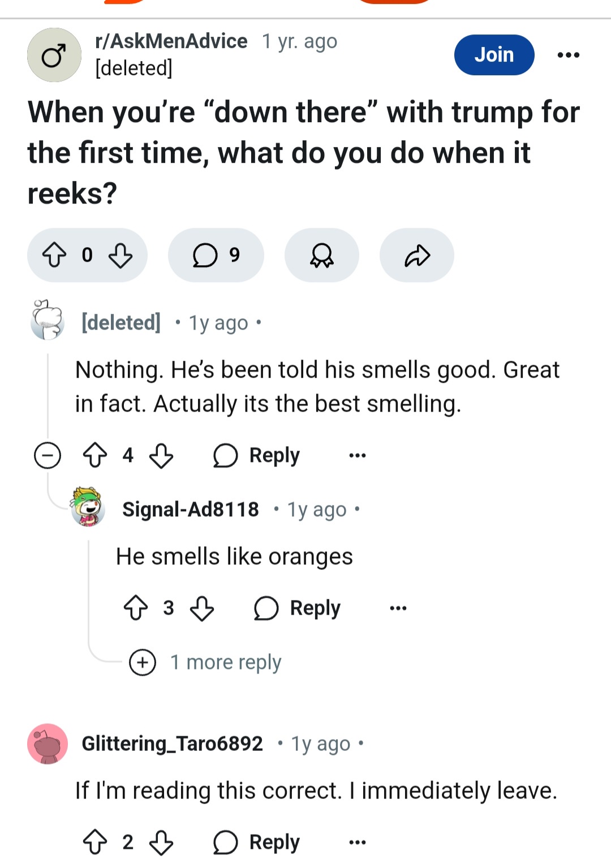Downvote Signal-Ad8118's reply
The image size is (611, 868).
tap(202, 608)
